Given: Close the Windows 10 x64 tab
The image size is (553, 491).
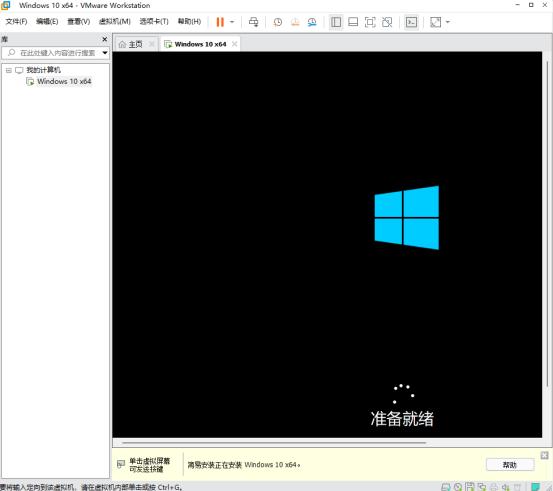Looking at the screenshot, I should pos(235,44).
